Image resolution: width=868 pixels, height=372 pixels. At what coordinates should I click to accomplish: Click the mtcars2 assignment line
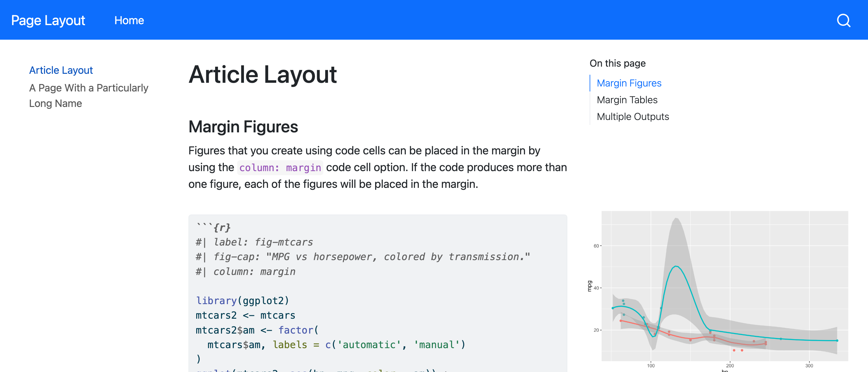[245, 315]
